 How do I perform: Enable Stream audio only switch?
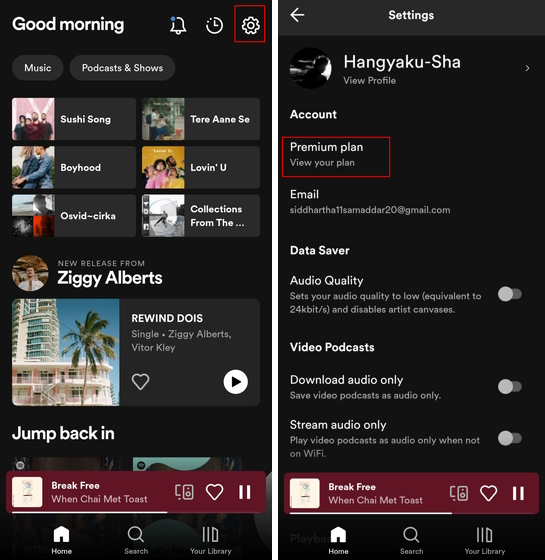pos(510,438)
